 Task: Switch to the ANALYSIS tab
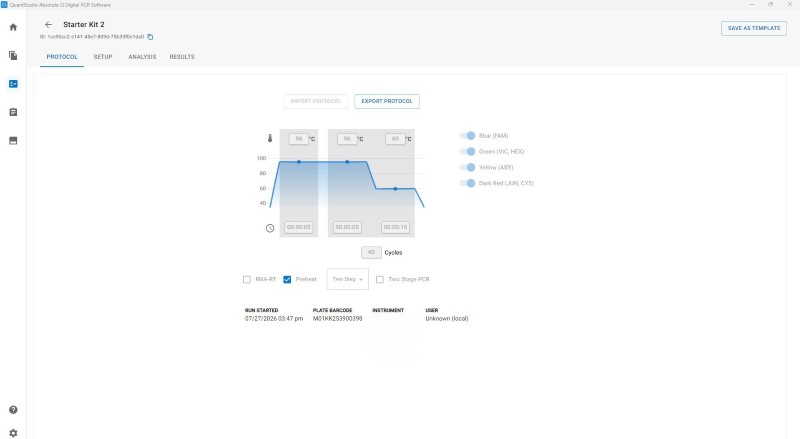click(x=142, y=57)
